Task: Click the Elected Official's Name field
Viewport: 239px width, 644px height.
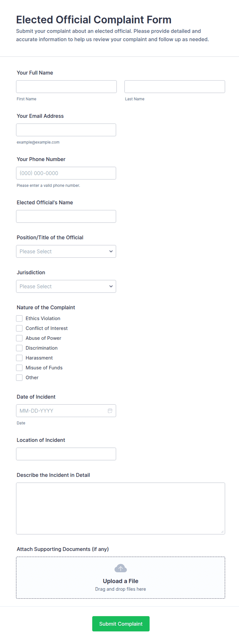Action: tap(66, 216)
